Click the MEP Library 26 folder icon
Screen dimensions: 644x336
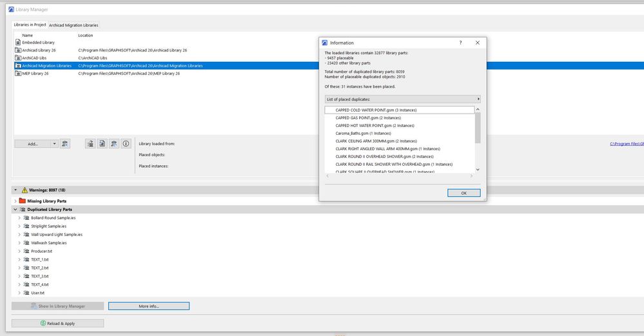pyautogui.click(x=17, y=74)
